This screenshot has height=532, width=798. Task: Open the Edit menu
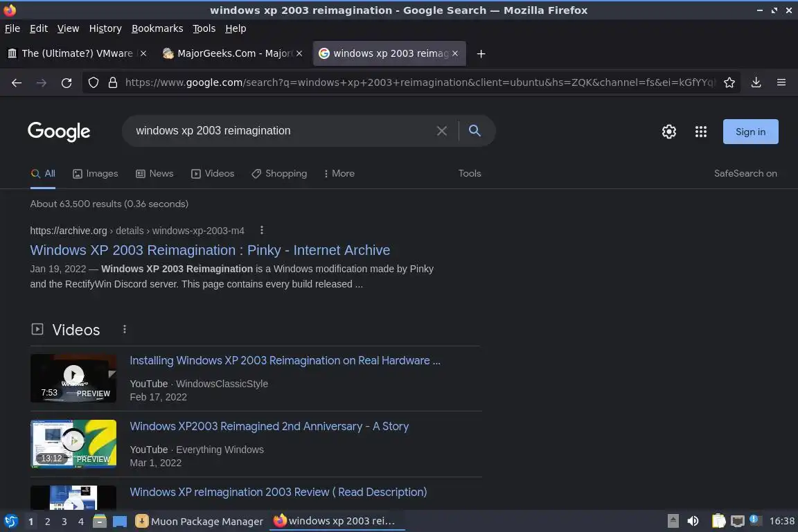click(x=39, y=28)
